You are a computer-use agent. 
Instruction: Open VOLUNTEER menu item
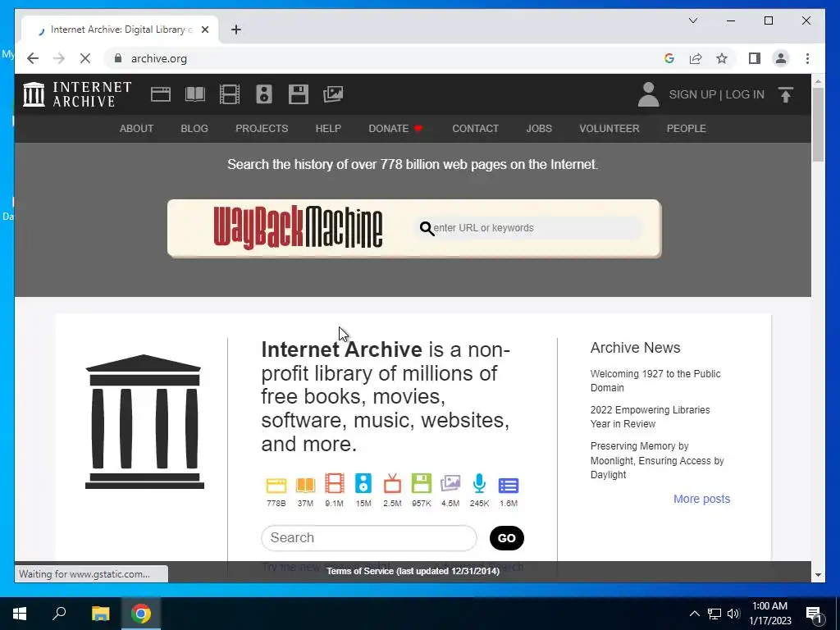coord(609,129)
